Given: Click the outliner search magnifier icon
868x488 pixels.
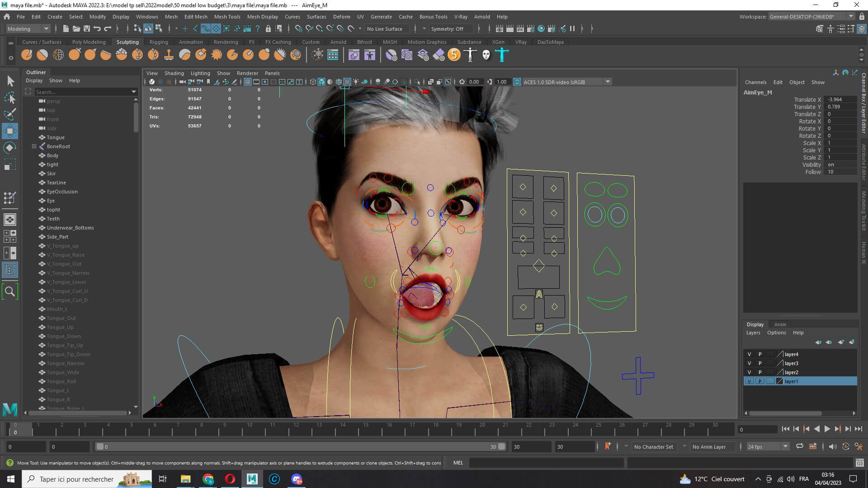Looking at the screenshot, I should (10, 291).
